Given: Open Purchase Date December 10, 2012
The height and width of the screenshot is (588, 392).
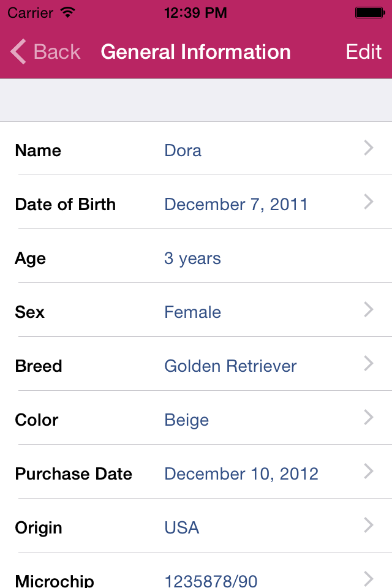Looking at the screenshot, I should point(241,474).
